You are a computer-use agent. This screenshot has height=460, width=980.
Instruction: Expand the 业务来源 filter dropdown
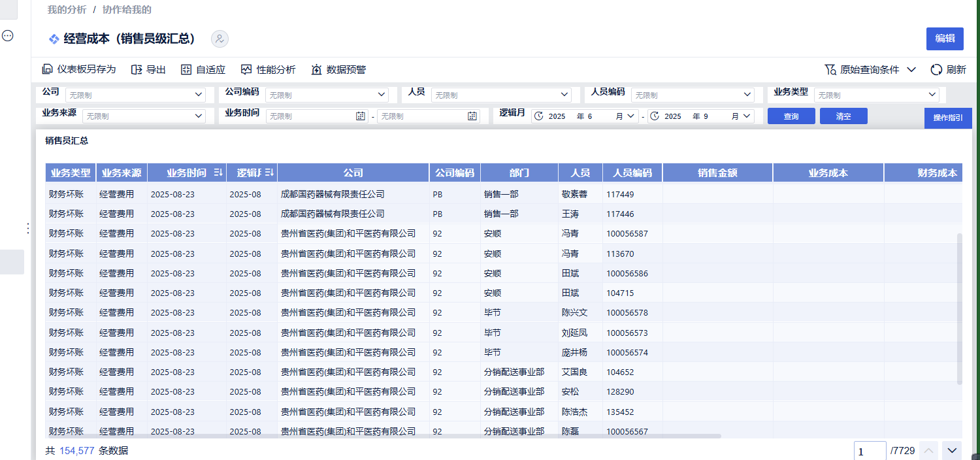[x=199, y=116]
